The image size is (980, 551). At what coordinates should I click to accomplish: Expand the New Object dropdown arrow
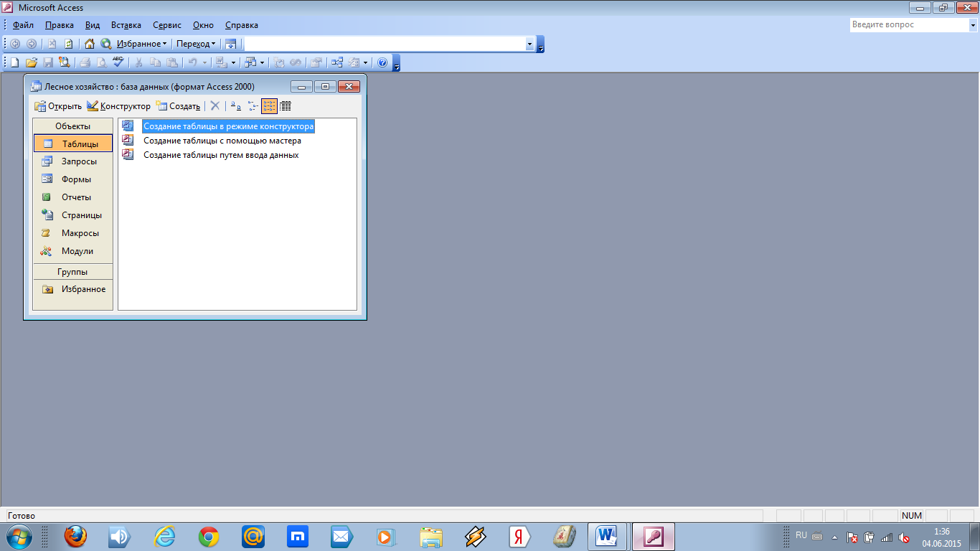click(x=366, y=62)
